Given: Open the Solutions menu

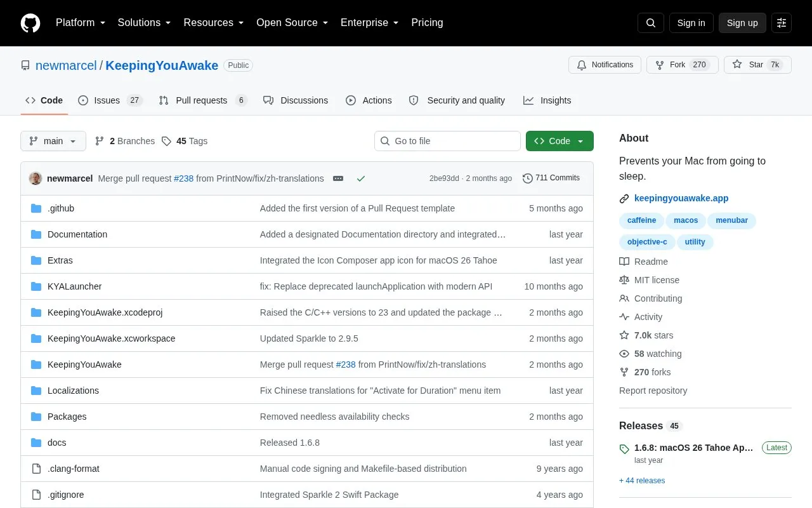Looking at the screenshot, I should pos(145,23).
